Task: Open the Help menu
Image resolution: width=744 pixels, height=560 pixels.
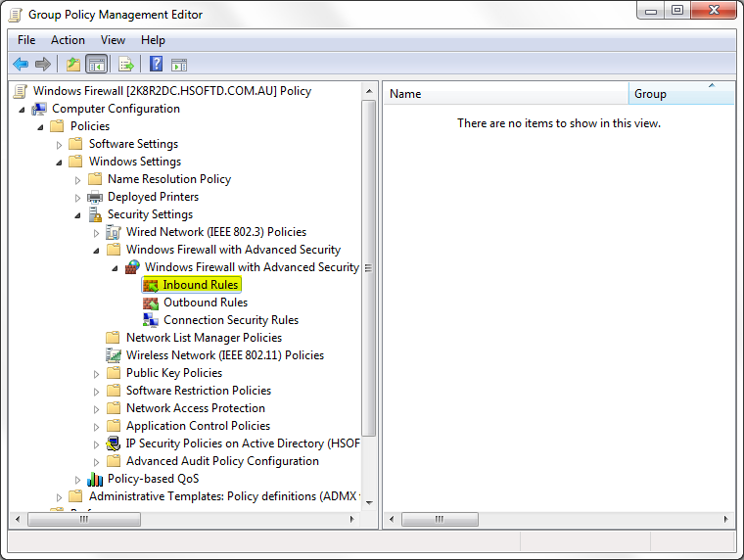Action: (x=153, y=40)
